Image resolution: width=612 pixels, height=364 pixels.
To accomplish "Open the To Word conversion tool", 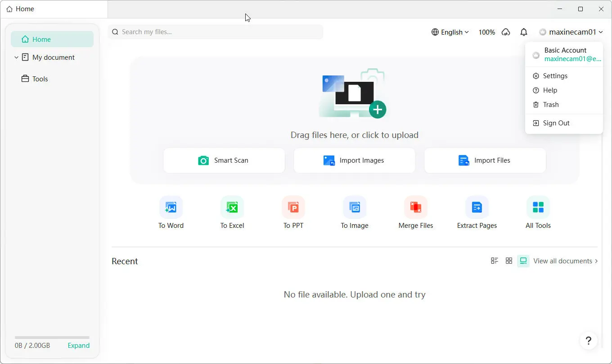I will 171,212.
